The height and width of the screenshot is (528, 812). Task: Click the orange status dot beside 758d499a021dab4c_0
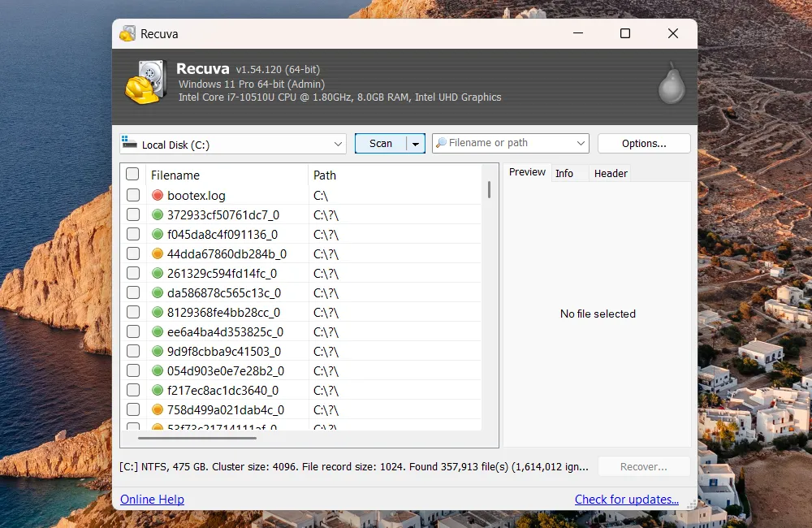point(158,410)
